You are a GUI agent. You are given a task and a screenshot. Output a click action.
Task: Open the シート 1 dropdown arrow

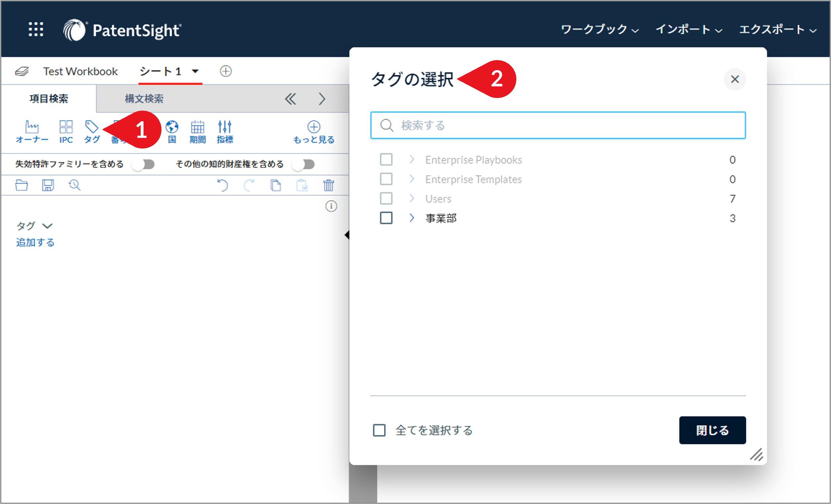[195, 71]
